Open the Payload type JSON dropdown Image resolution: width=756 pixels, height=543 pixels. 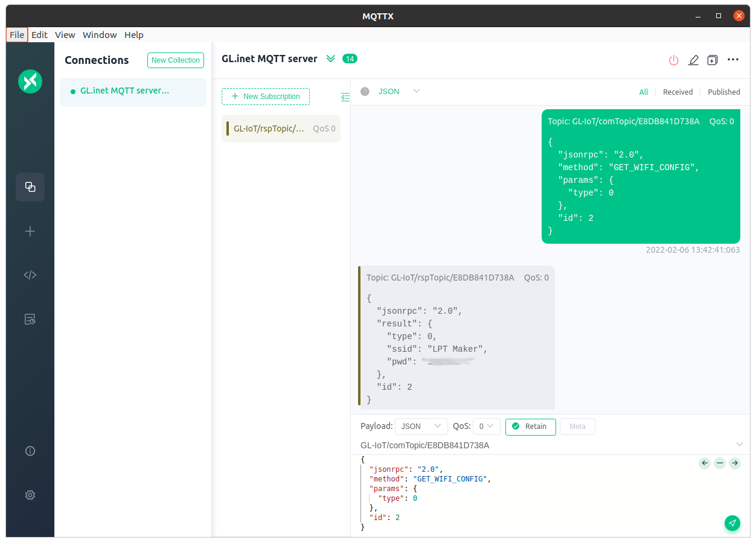pyautogui.click(x=421, y=427)
